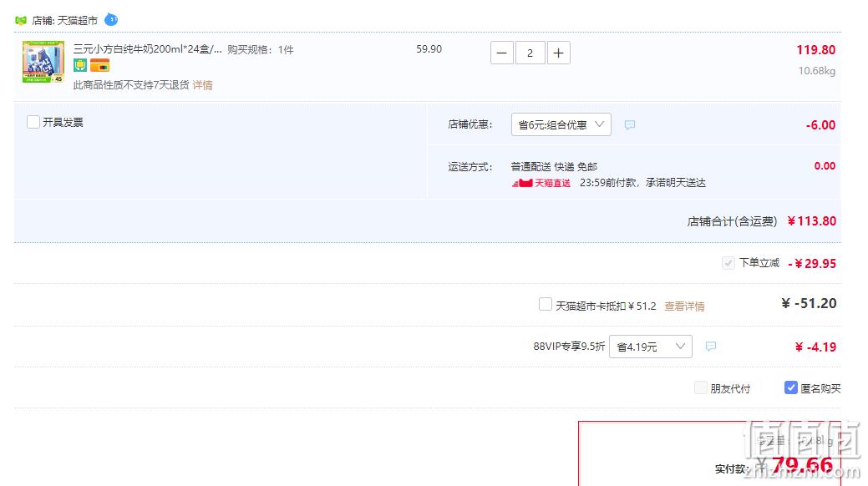This screenshot has width=868, height=486.
Task: Click the 天猫直送 delivery logo
Action: click(541, 183)
